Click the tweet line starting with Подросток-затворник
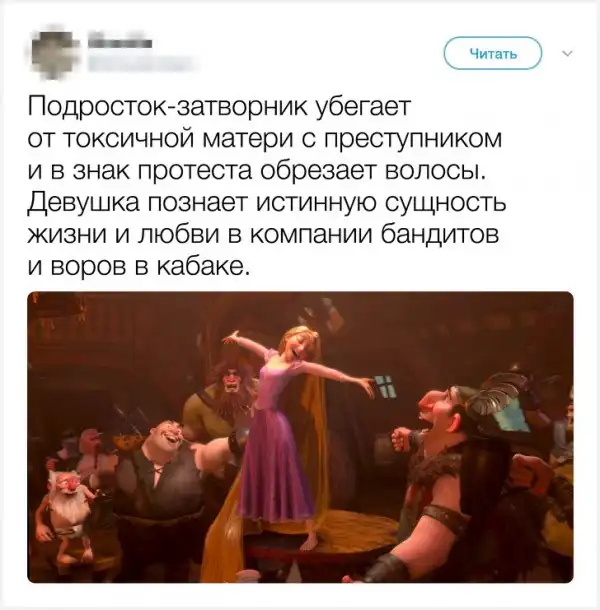The width and height of the screenshot is (600, 610). point(219,107)
